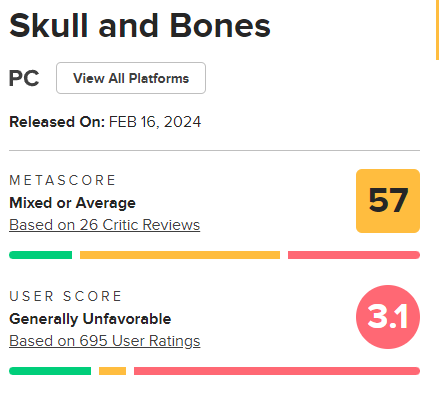Select green positive segment of user ratings bar
This screenshot has width=439, height=397.
50,371
